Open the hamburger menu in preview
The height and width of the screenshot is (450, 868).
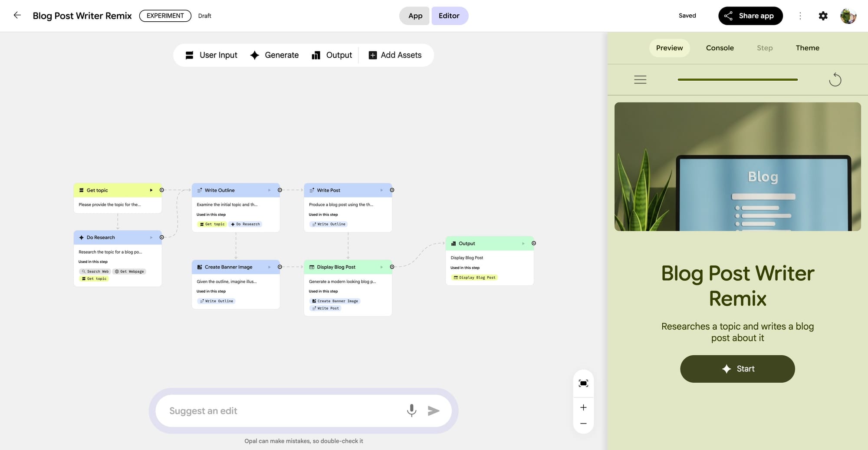pos(640,80)
